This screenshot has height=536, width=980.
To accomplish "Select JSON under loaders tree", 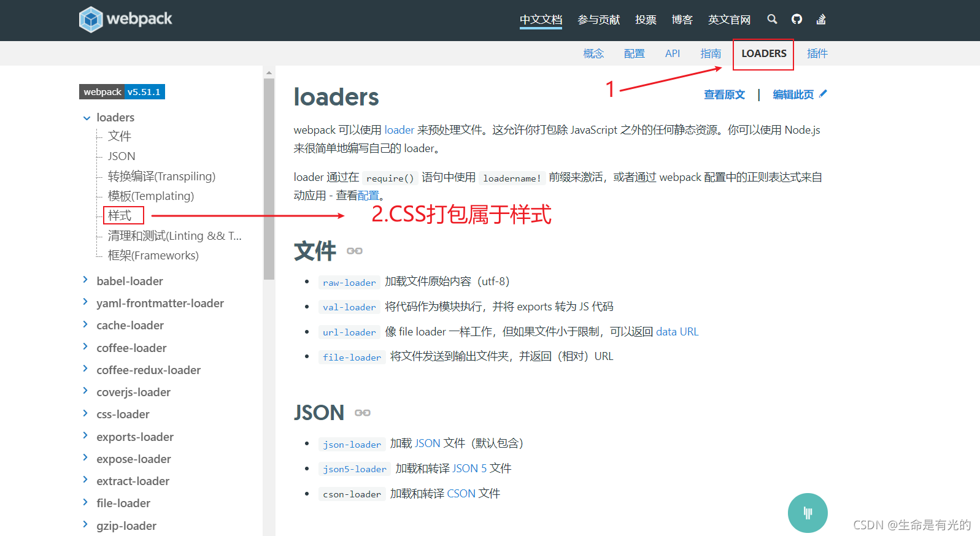I will point(122,156).
